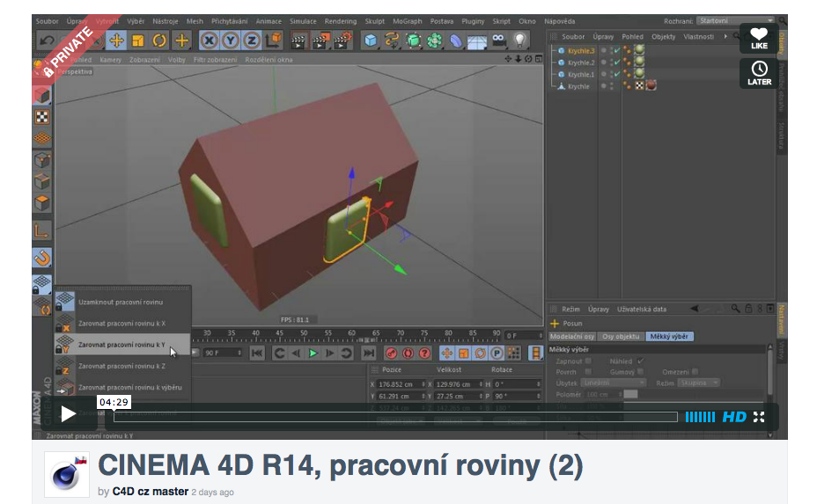Add a camera object
Viewport: 817px width, 504px height.
coord(498,40)
